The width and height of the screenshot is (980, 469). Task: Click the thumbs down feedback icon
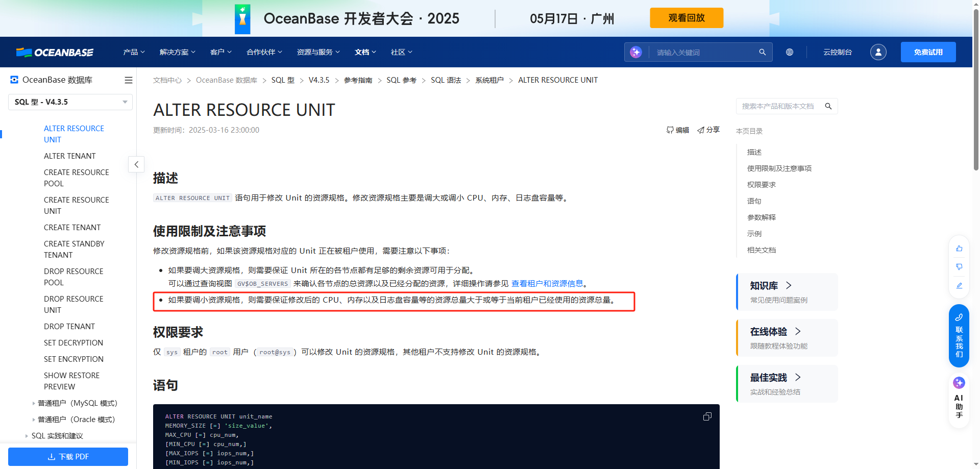[x=959, y=267]
